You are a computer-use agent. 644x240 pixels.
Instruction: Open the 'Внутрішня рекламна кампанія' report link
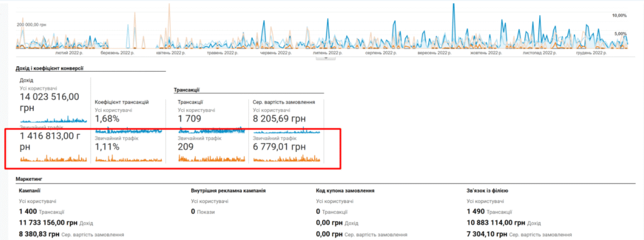click(228, 191)
